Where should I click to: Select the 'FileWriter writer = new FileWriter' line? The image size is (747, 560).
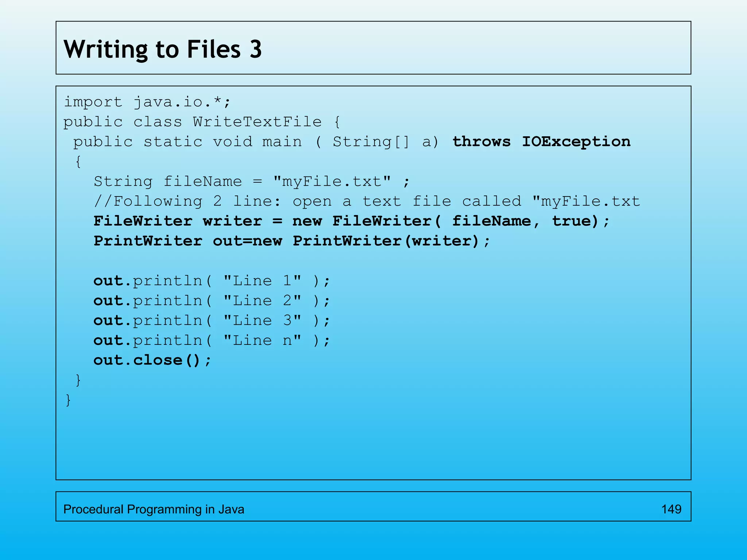coord(351,221)
